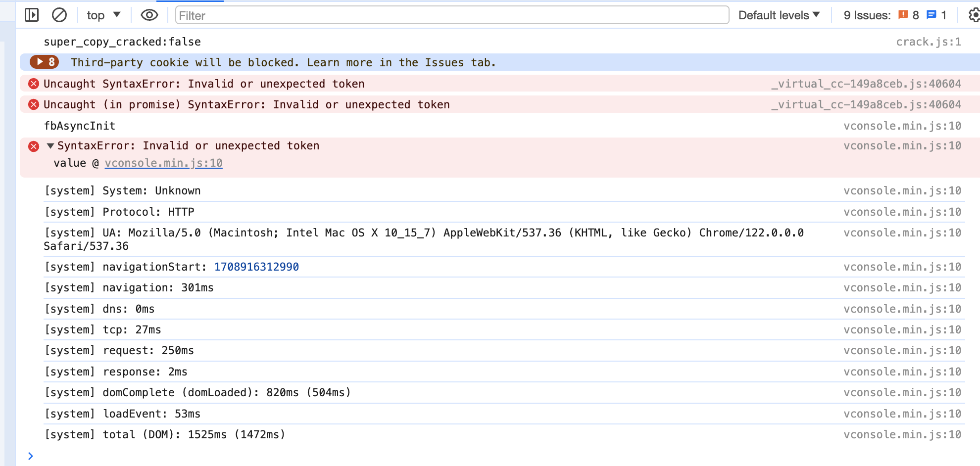Image resolution: width=980 pixels, height=466 pixels.
Task: Clear the console with the clear icon
Action: coord(59,15)
